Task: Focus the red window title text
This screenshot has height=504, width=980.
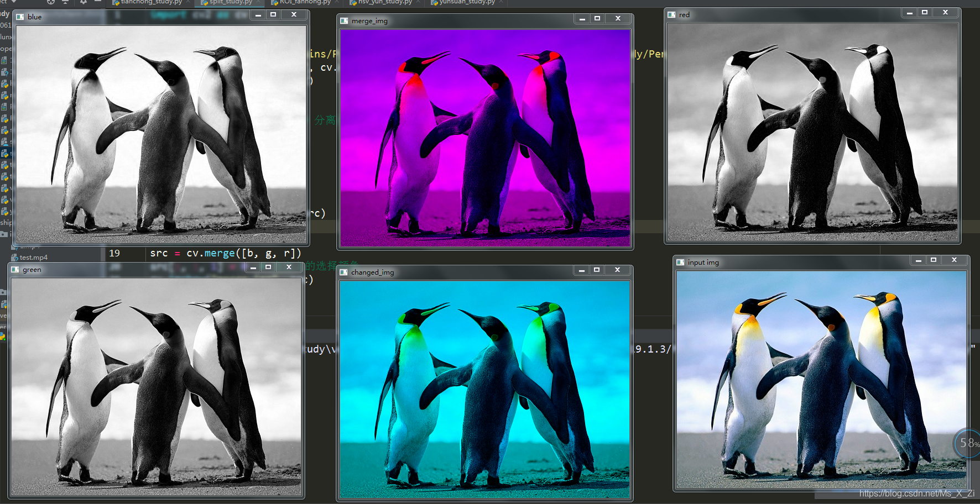Action: coord(684,15)
